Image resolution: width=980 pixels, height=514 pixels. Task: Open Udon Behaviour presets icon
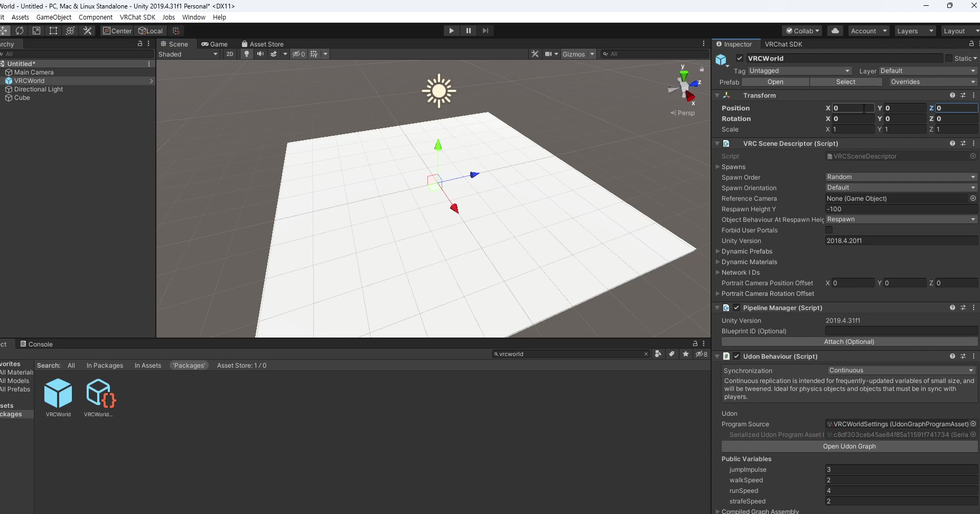963,356
